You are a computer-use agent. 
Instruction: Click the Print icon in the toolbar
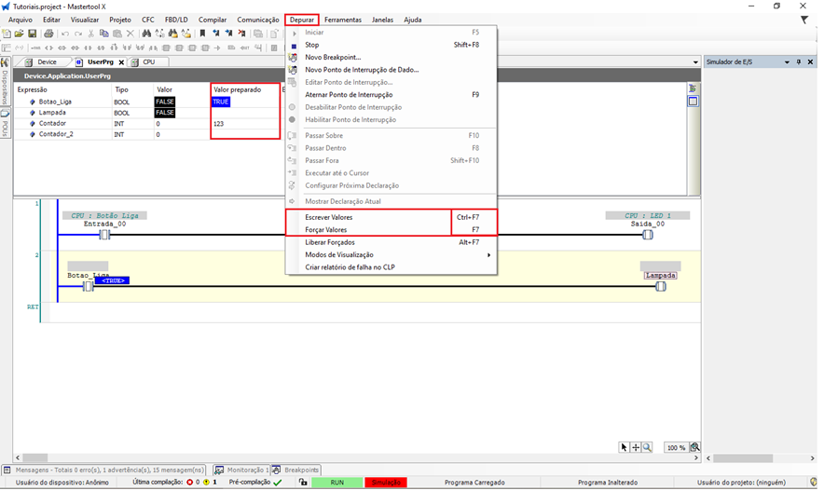coord(48,34)
